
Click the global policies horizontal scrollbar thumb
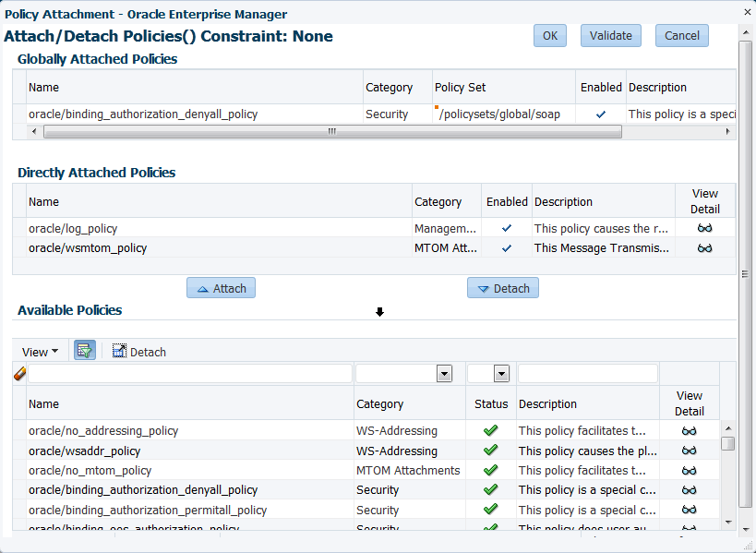point(332,131)
